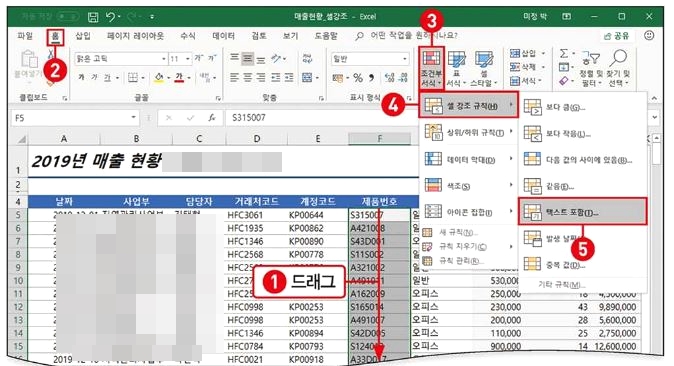This screenshot has width=674, height=366.
Task: Toggle underline formatting
Action: [107, 77]
